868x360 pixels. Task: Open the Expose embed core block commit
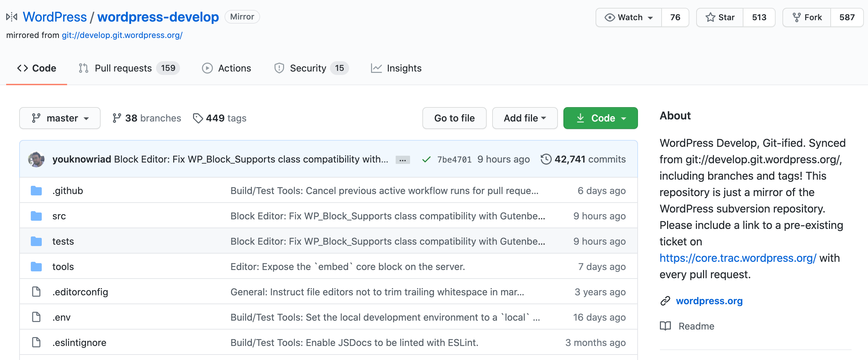(348, 267)
